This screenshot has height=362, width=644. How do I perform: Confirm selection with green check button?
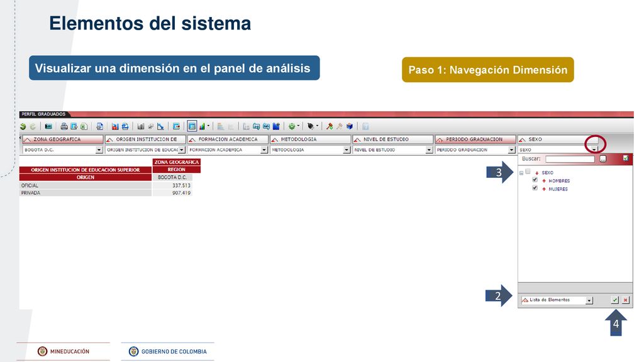click(615, 300)
